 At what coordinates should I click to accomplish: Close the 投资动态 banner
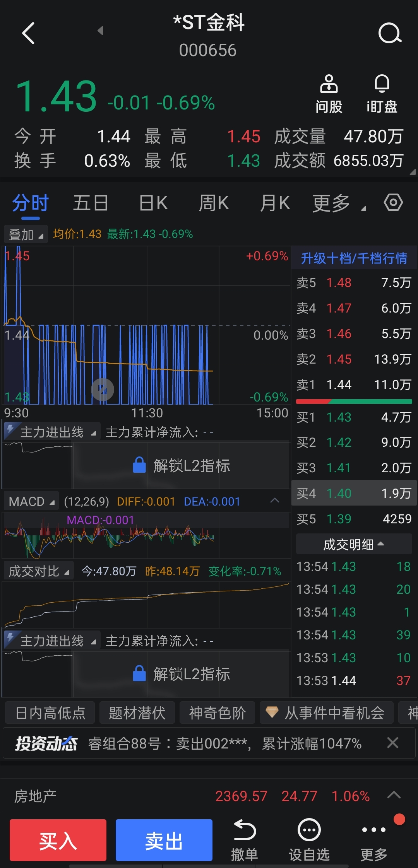click(x=393, y=743)
